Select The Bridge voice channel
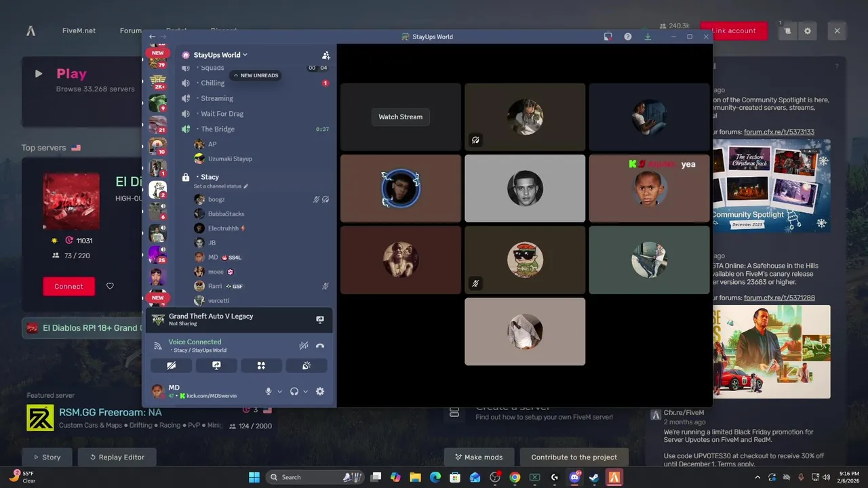Screen dimensions: 868x488 255,129
